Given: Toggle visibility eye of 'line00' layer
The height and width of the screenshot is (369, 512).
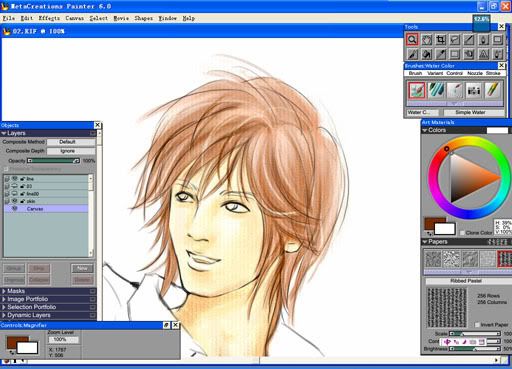Looking at the screenshot, I should tap(15, 194).
